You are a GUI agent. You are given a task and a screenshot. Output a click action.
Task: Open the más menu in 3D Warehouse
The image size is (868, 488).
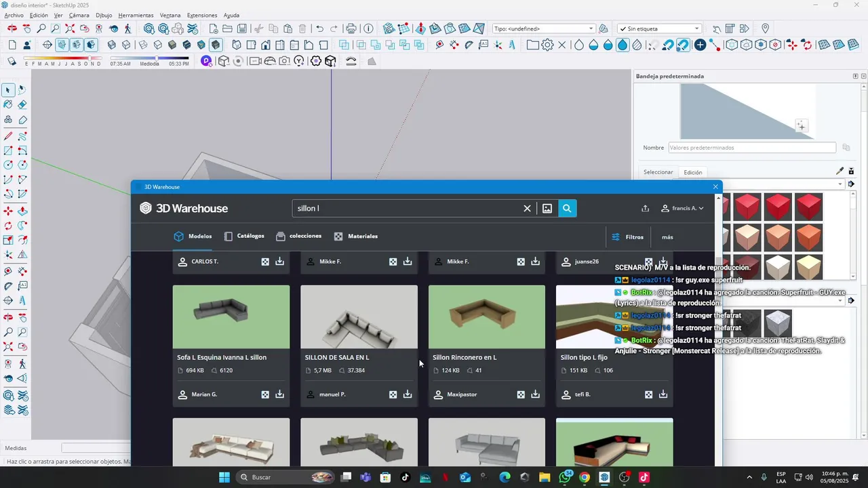point(667,237)
